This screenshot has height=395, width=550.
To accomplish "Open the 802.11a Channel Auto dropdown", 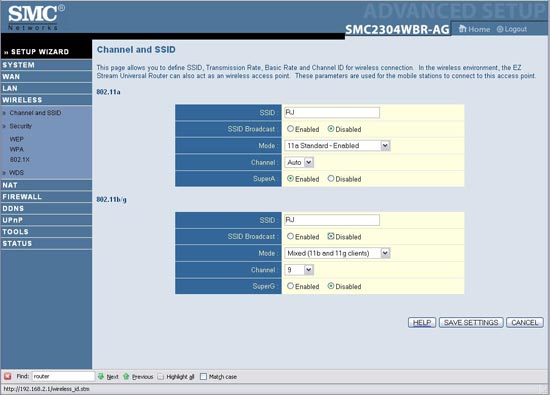I will point(299,162).
